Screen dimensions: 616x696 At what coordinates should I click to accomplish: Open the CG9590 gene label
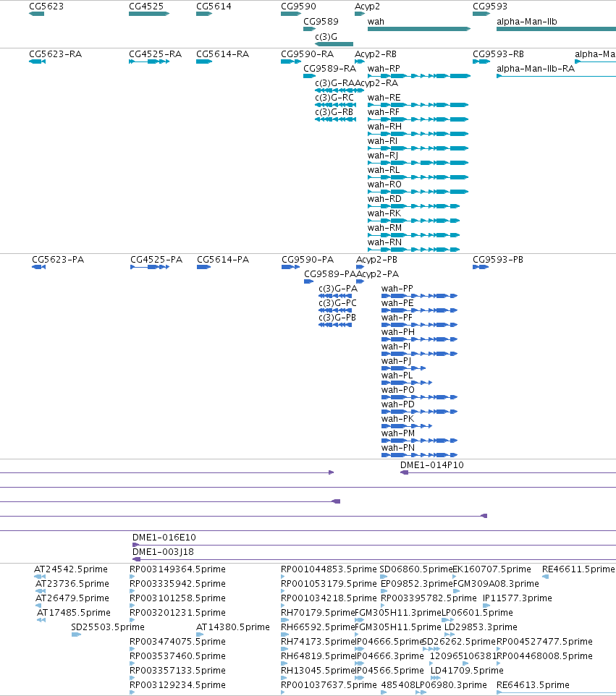[x=298, y=7]
